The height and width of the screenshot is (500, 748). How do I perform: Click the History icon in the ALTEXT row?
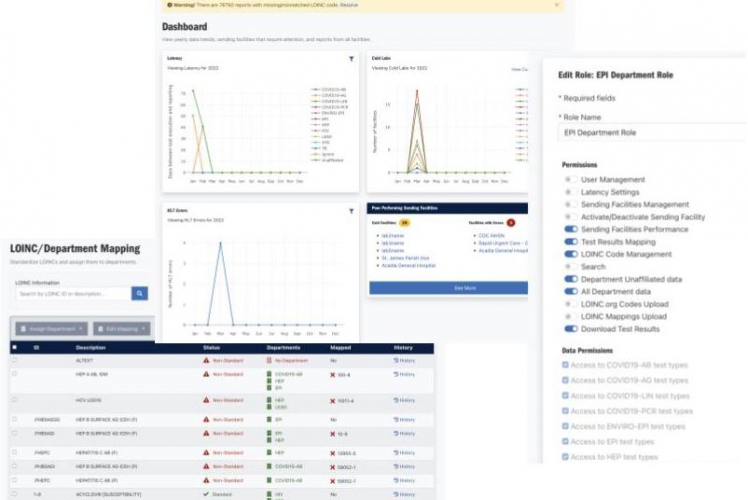396,361
